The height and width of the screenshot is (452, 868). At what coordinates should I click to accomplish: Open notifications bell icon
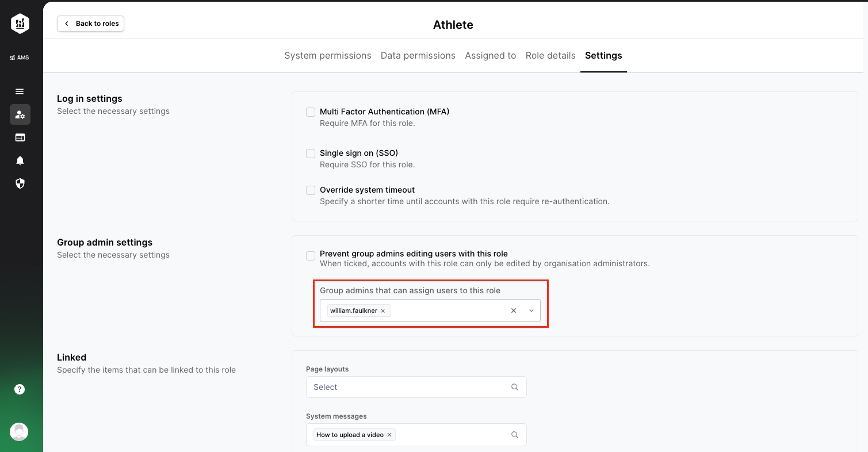pos(20,160)
